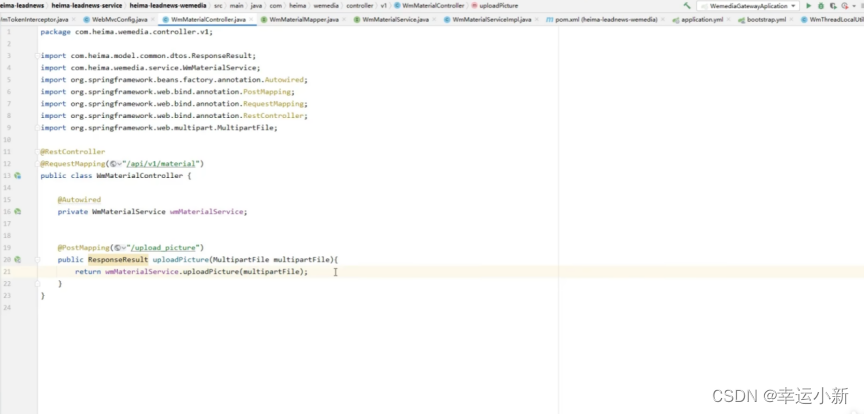Click the @Autowired annotation on line 15
Screen dimensions: 864x414
[x=79, y=200]
